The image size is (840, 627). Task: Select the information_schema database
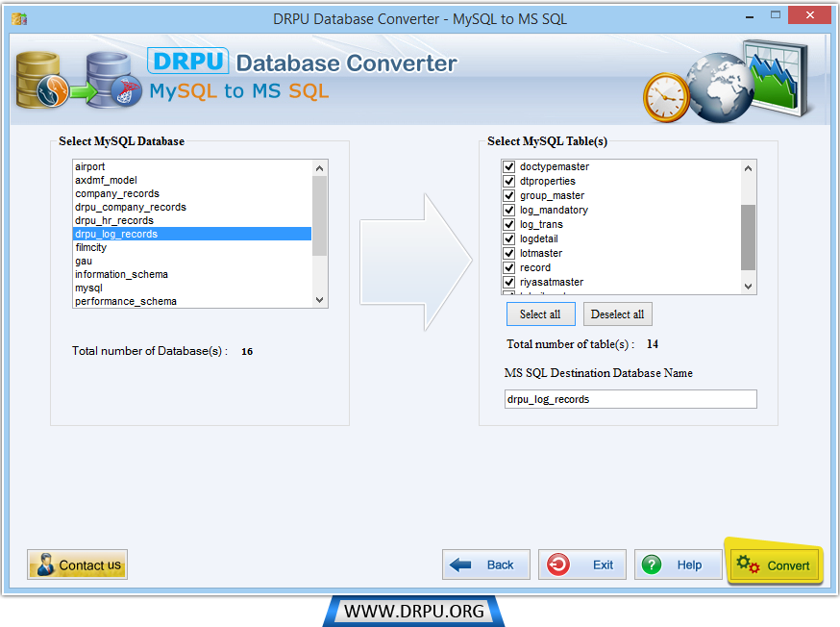pyautogui.click(x=192, y=274)
